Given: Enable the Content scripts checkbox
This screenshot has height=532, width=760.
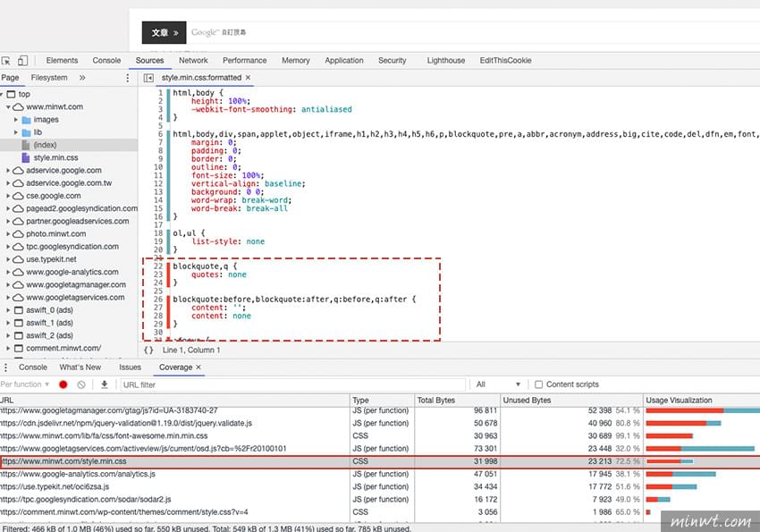Looking at the screenshot, I should point(538,384).
